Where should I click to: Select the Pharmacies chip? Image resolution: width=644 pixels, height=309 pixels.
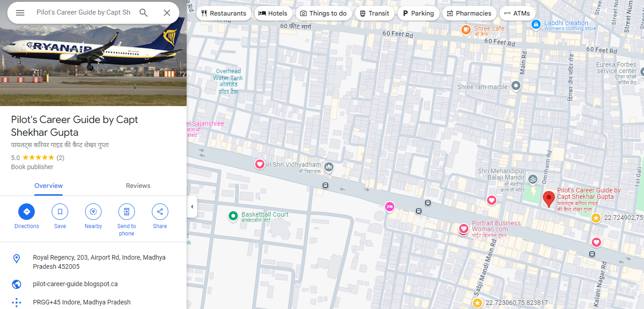[x=469, y=13]
